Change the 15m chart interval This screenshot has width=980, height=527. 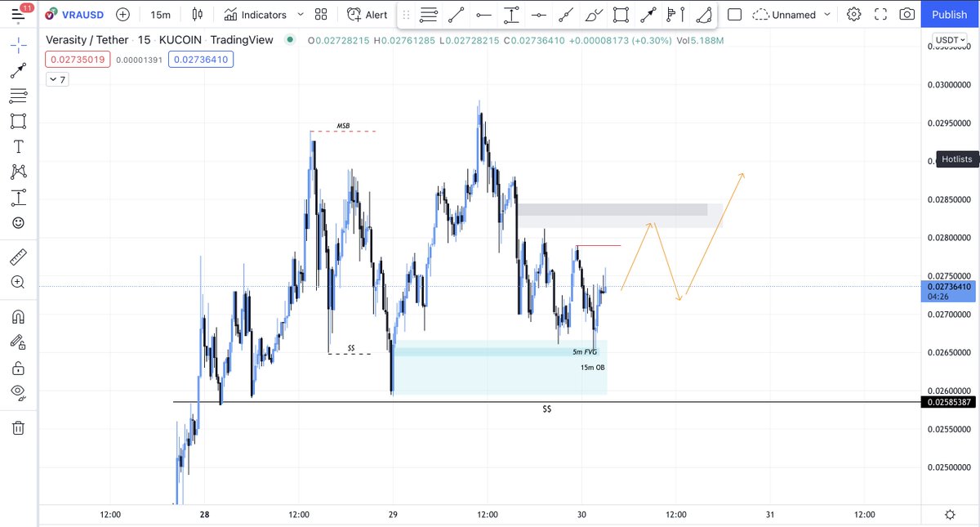click(160, 14)
